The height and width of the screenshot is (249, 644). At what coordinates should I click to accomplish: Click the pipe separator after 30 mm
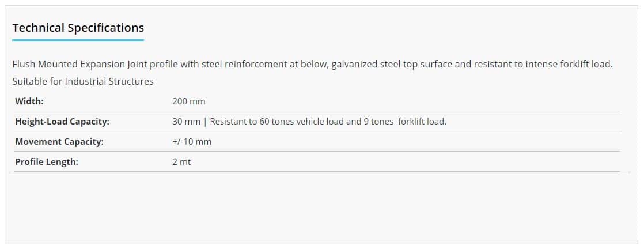click(x=205, y=122)
